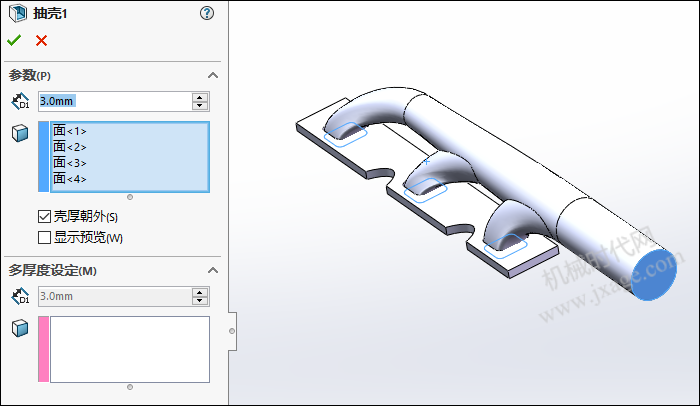Select 面<3> in the face list
The height and width of the screenshot is (406, 700).
tap(70, 163)
